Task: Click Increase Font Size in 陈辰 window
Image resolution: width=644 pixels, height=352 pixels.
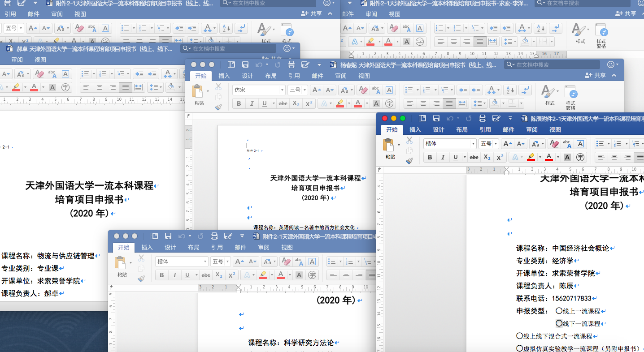Action: coord(507,144)
